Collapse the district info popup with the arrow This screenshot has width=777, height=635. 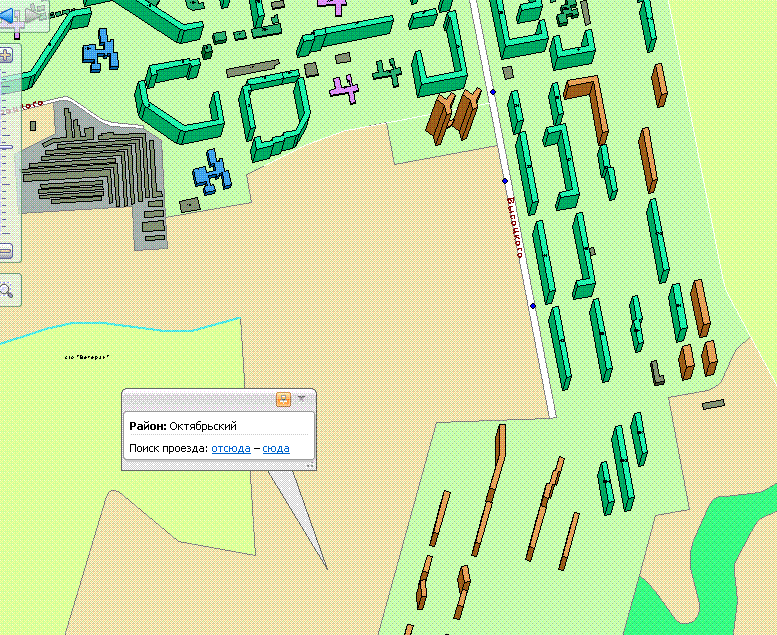tap(302, 399)
